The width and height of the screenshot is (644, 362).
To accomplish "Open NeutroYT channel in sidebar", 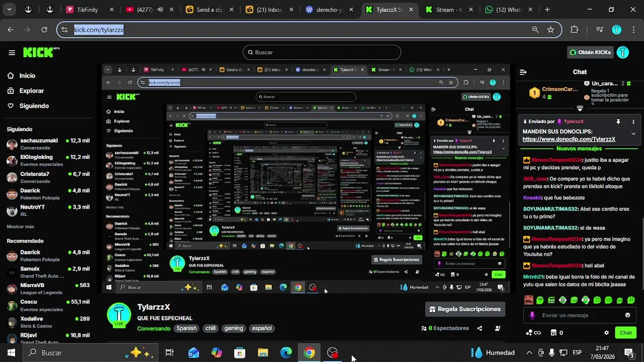I will click(48, 210).
